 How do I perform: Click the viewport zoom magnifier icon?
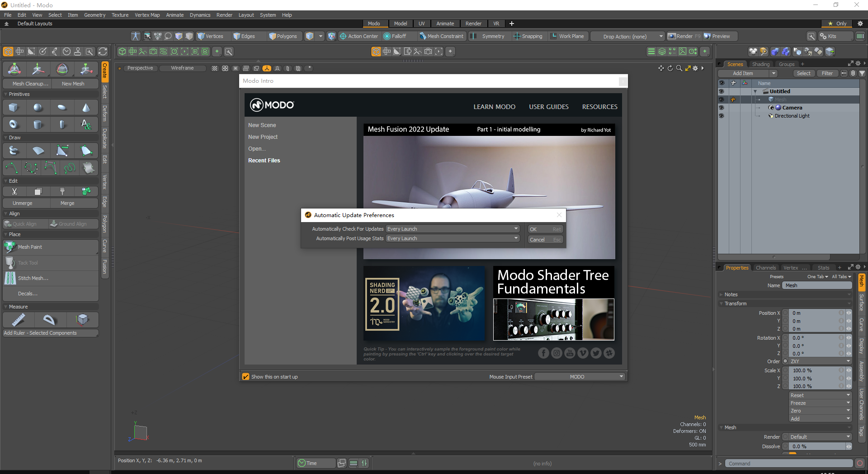click(x=679, y=68)
